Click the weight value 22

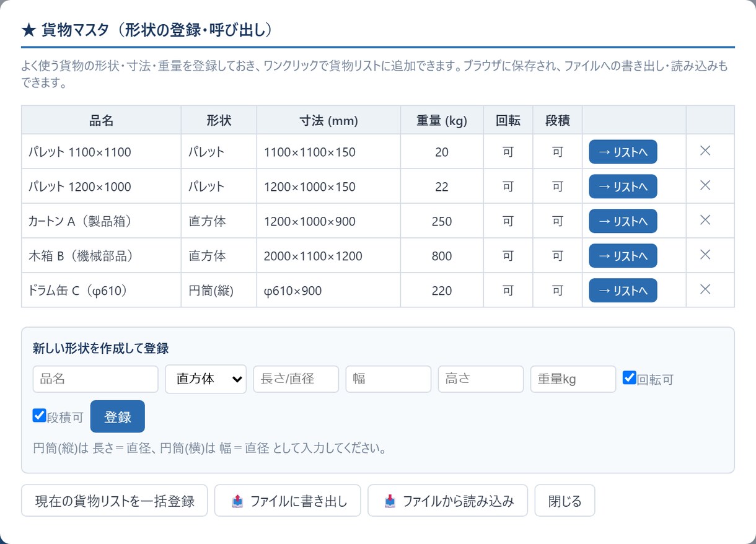pyautogui.click(x=442, y=186)
